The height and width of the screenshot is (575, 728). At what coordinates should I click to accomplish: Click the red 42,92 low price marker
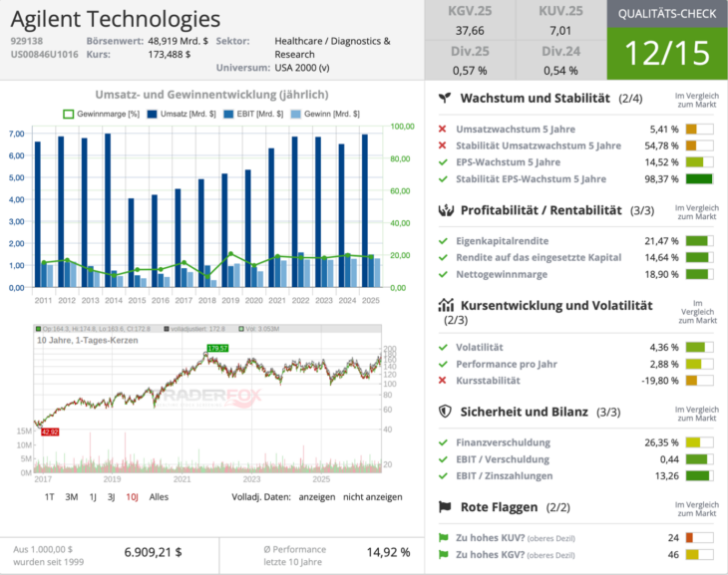(x=50, y=432)
